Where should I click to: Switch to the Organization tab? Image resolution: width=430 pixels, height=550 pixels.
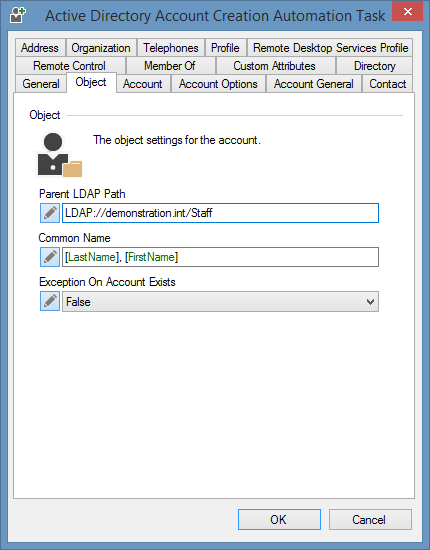pyautogui.click(x=101, y=48)
